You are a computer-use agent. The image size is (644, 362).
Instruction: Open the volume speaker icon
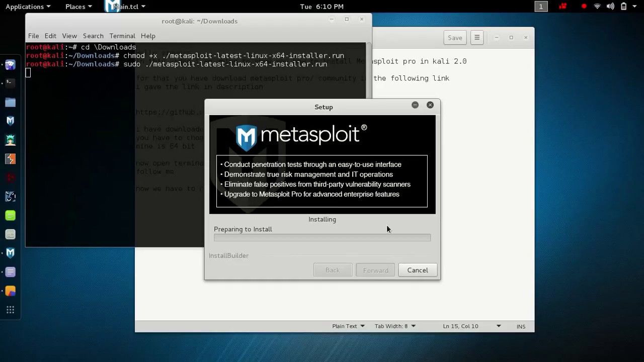coord(610,7)
